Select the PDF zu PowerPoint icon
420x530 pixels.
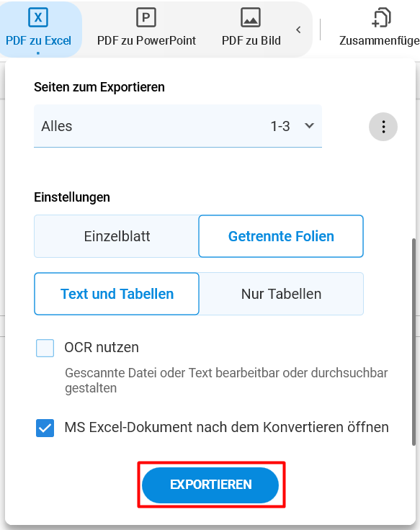click(x=146, y=17)
